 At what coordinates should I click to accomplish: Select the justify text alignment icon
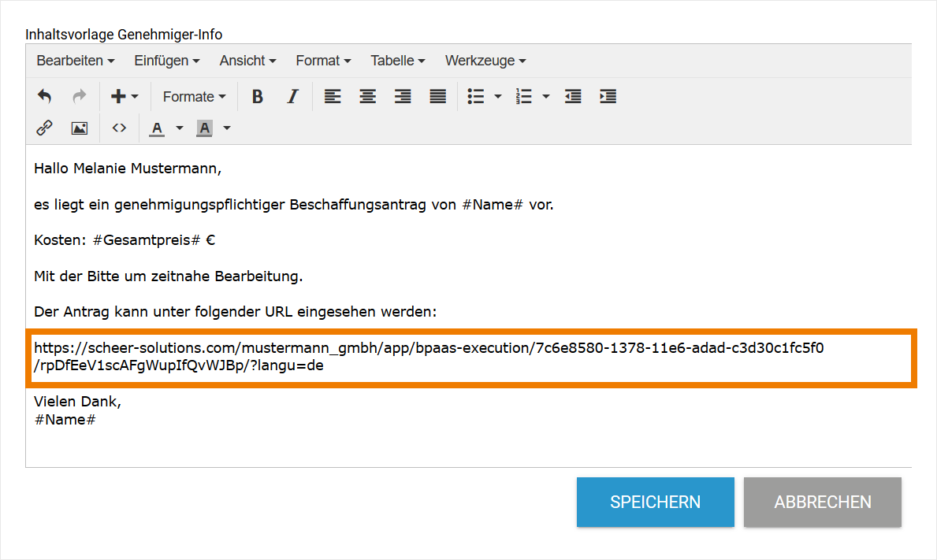(437, 96)
